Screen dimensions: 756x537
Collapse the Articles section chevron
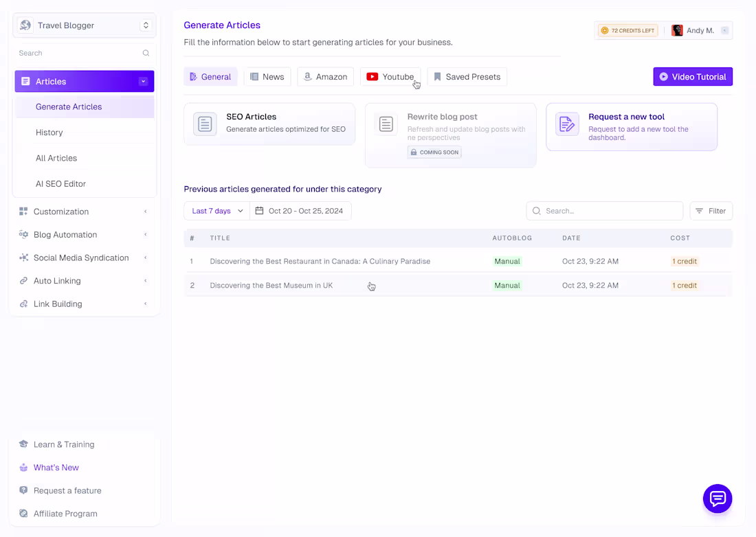click(x=144, y=80)
